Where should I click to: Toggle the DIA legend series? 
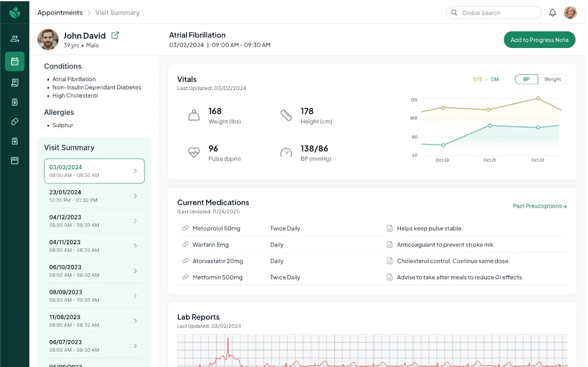[x=495, y=79]
